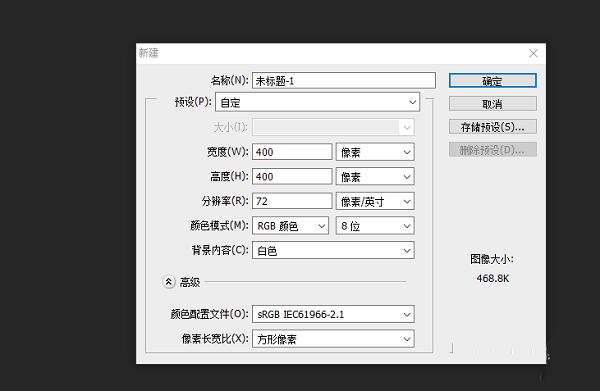Open the 像素/英寸 resolution unit dropdown
Image resolution: width=600 pixels, height=391 pixels.
375,201
